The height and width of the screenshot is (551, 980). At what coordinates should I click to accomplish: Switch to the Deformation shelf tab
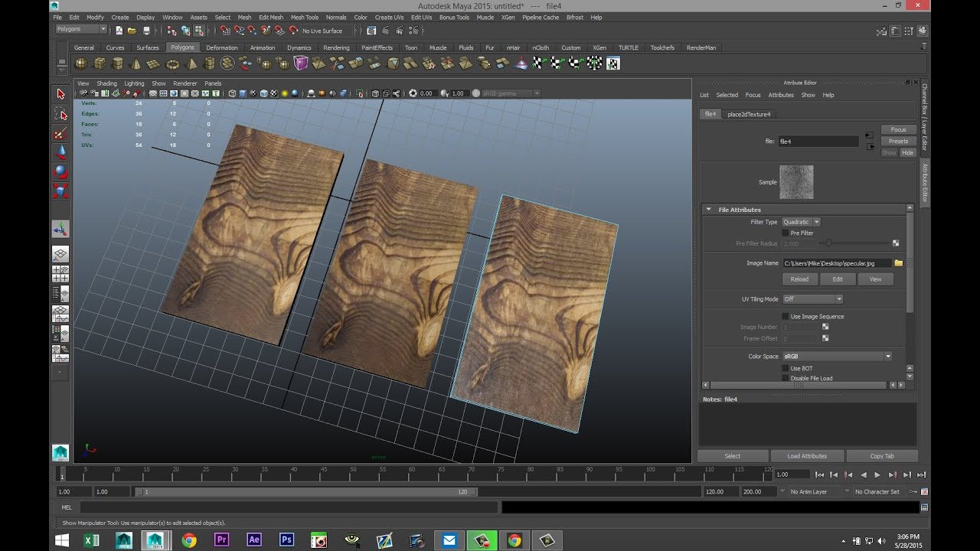[222, 47]
